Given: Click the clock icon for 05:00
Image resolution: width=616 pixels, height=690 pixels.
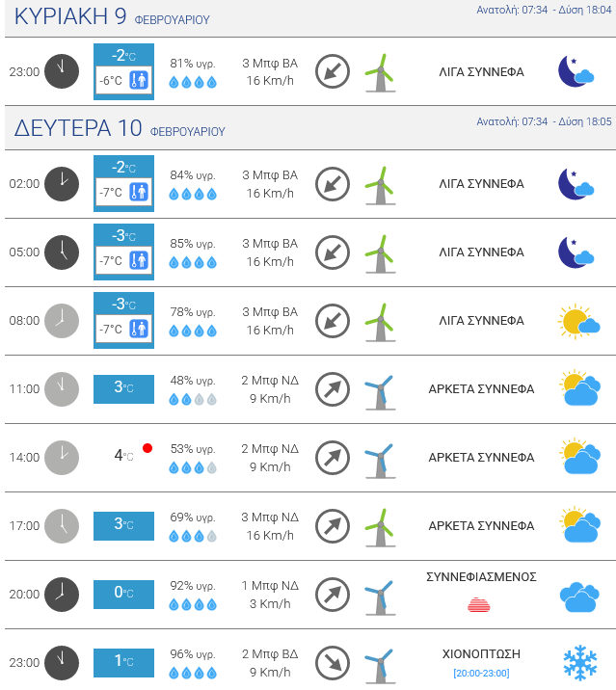Looking at the screenshot, I should coord(62,252).
